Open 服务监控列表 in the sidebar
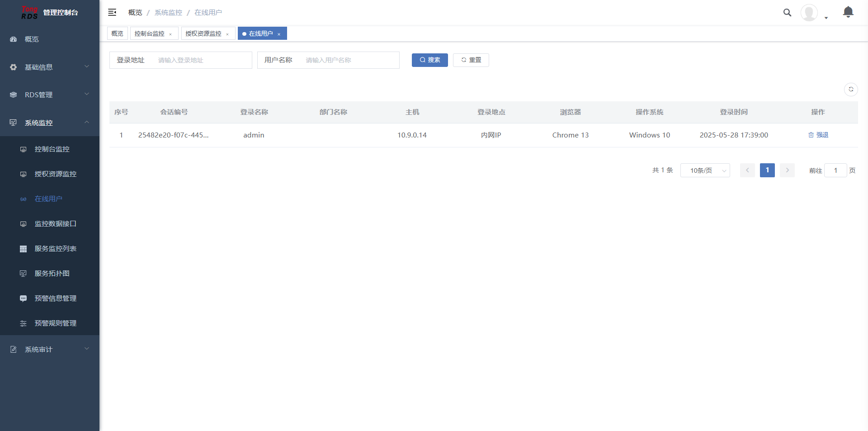 (50, 249)
